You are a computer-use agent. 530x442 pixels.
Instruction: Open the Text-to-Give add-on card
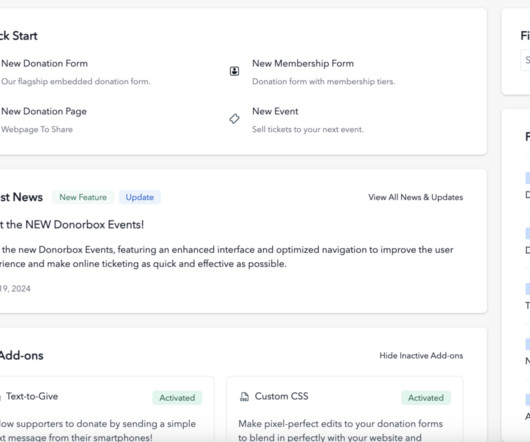[x=107, y=409]
